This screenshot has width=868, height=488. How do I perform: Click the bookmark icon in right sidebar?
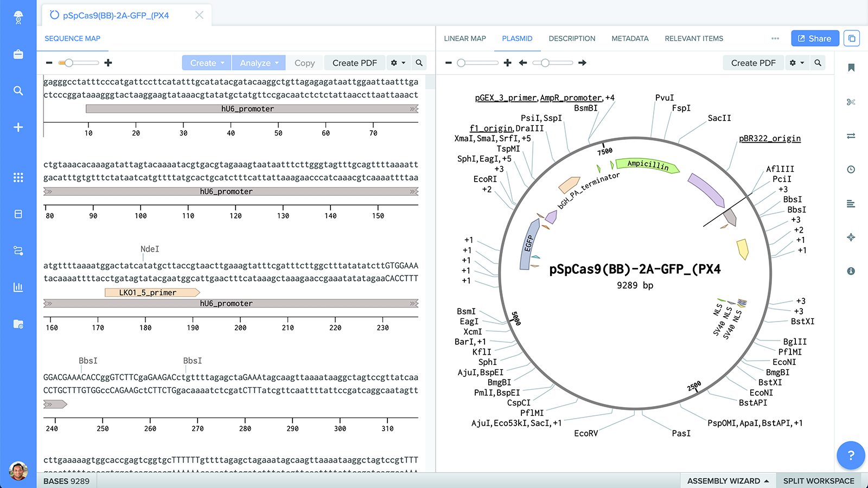click(851, 67)
